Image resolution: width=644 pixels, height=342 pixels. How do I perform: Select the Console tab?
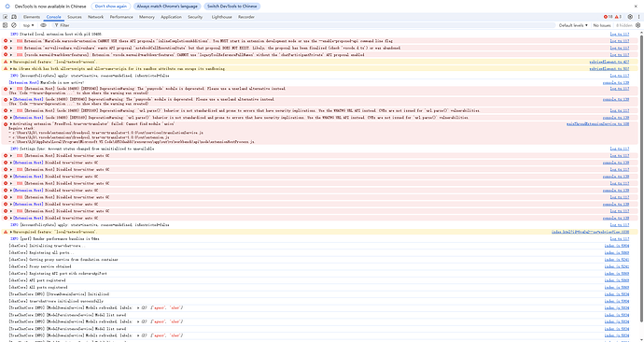pyautogui.click(x=54, y=17)
